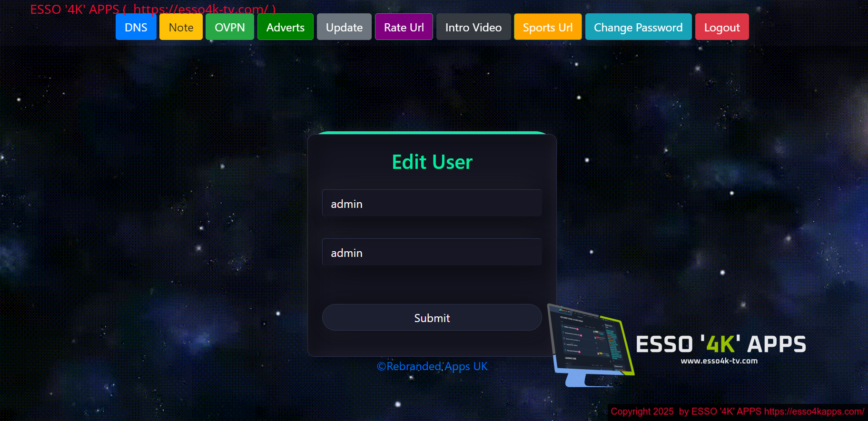Log out using the red Logout button

point(722,27)
